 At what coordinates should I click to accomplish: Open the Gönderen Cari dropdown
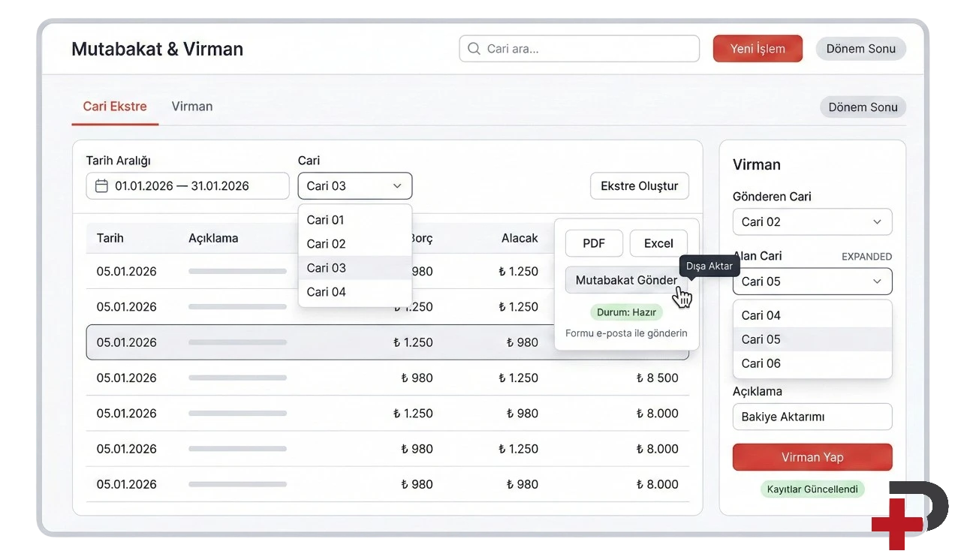[812, 222]
